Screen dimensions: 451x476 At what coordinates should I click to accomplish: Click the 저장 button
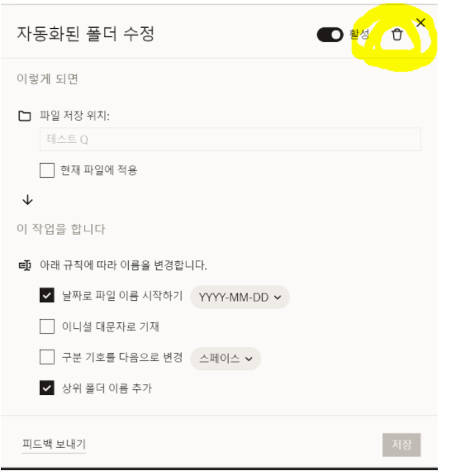(x=401, y=445)
